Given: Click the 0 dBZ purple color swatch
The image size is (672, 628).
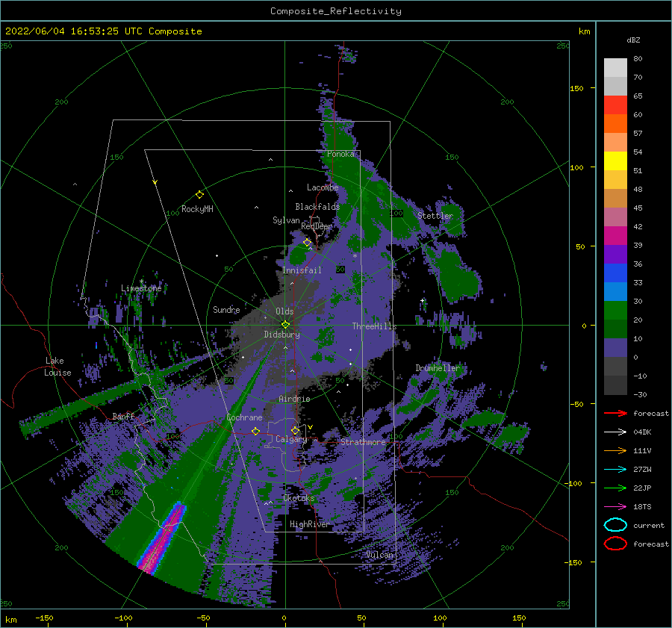Looking at the screenshot, I should [615, 348].
